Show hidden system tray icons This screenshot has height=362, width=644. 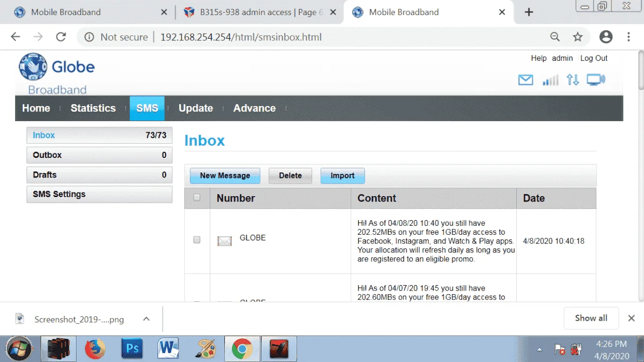540,349
